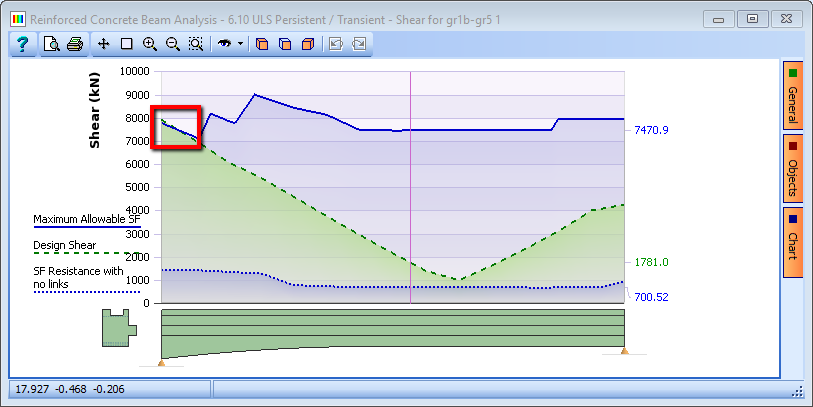This screenshot has width=813, height=407.
Task: Select the zoom window rectangle tool
Action: [x=127, y=44]
